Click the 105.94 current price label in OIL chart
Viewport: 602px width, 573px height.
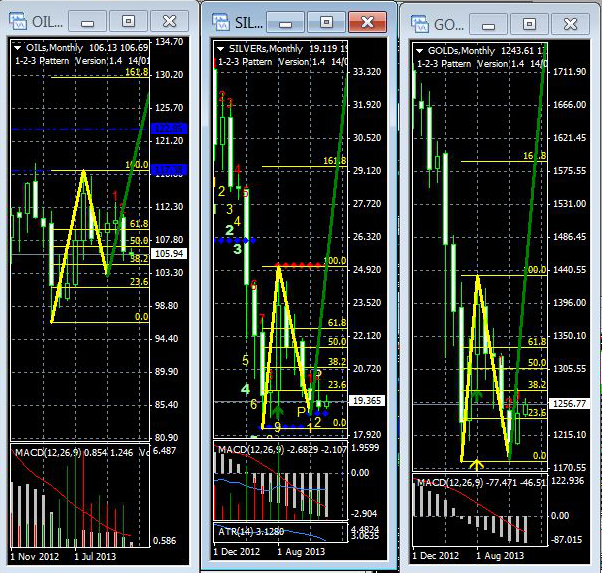(169, 253)
